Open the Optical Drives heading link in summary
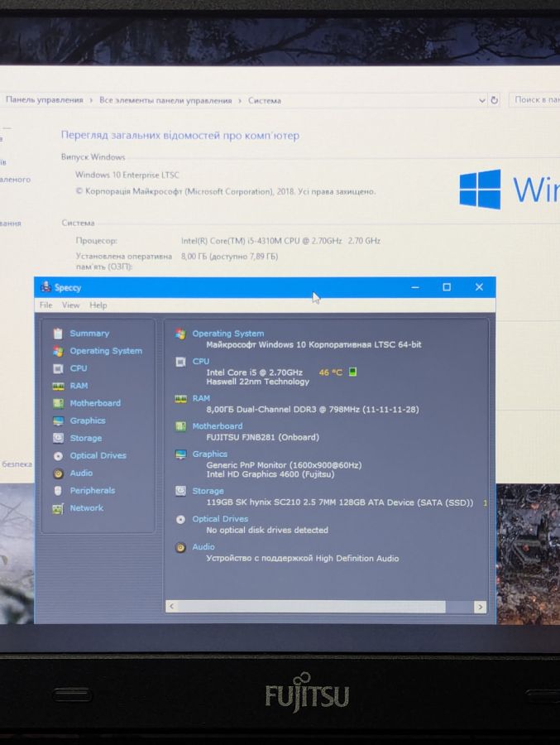The image size is (560, 745). coord(220,519)
